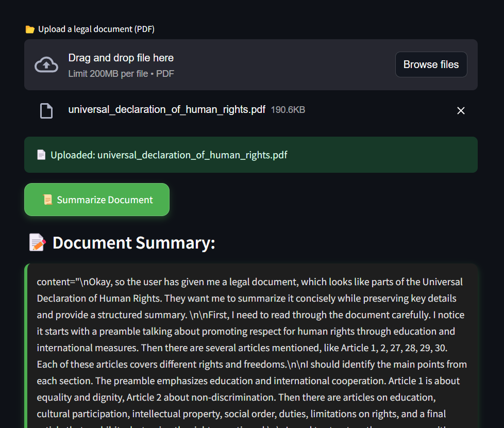The height and width of the screenshot is (428, 504).
Task: Click the 'Upload a legal document (PDF)' label
Action: click(x=96, y=29)
